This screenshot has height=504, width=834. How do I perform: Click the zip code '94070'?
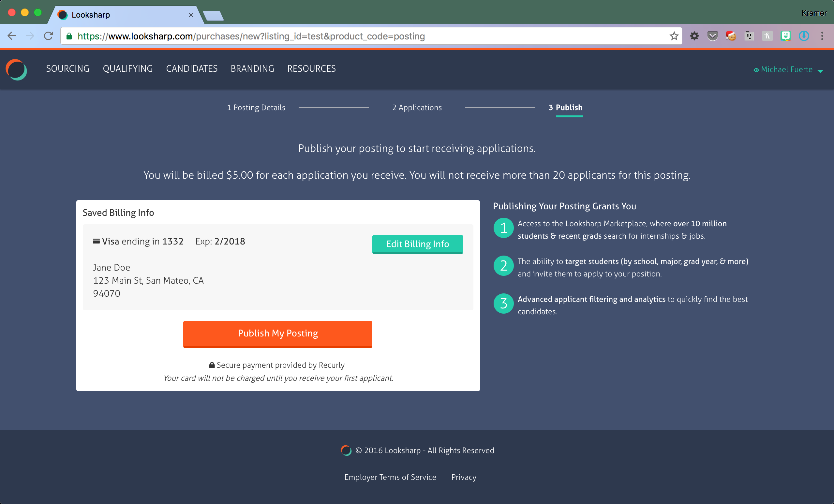(x=107, y=293)
